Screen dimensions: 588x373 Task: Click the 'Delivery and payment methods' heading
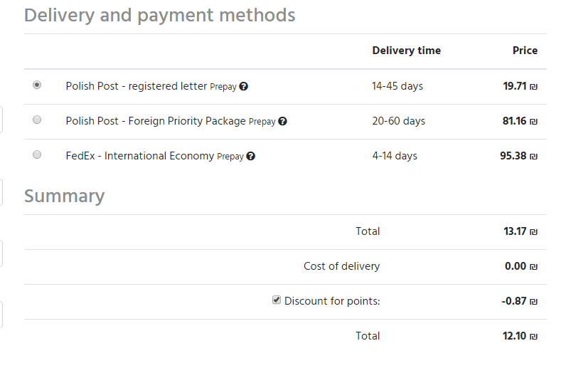tap(159, 15)
